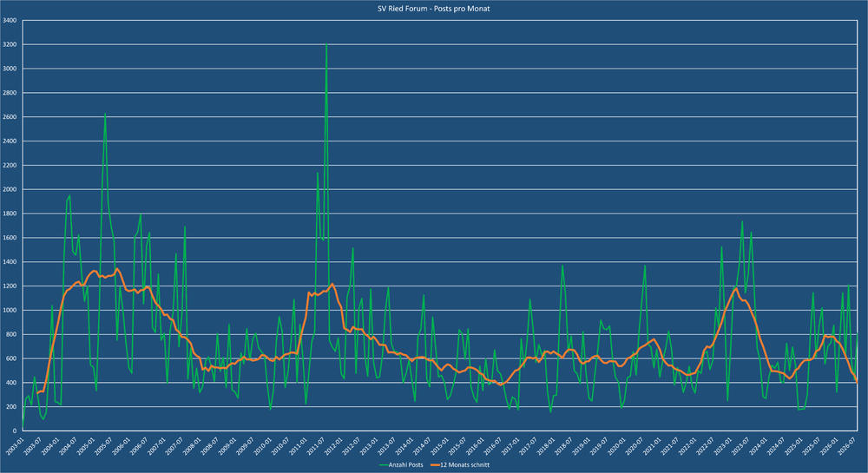The image size is (868, 473).
Task: Click the y-axis label 1800
Action: [x=10, y=214]
